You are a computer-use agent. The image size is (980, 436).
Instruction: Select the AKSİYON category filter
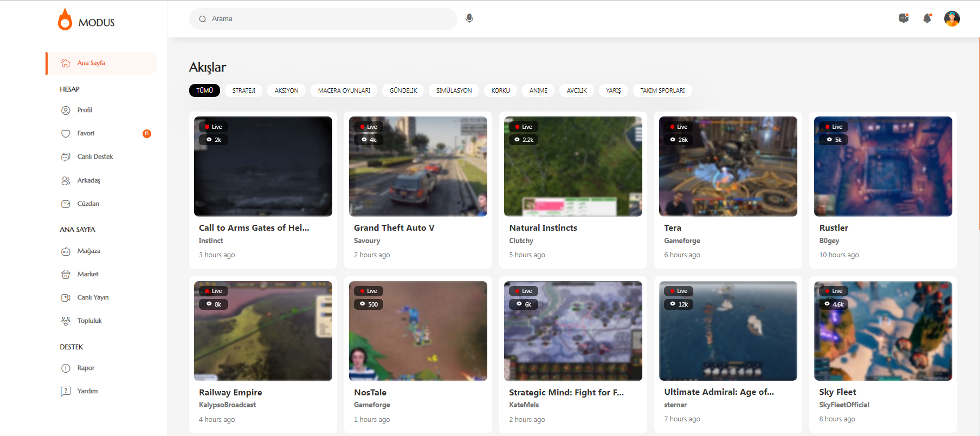(287, 90)
